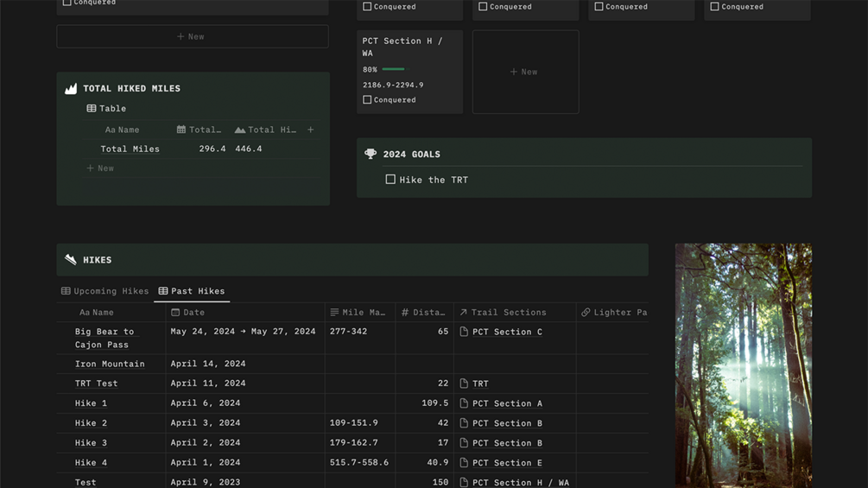Click the mountain icon in Total Hiked header
The width and height of the screenshot is (868, 488).
(x=240, y=130)
